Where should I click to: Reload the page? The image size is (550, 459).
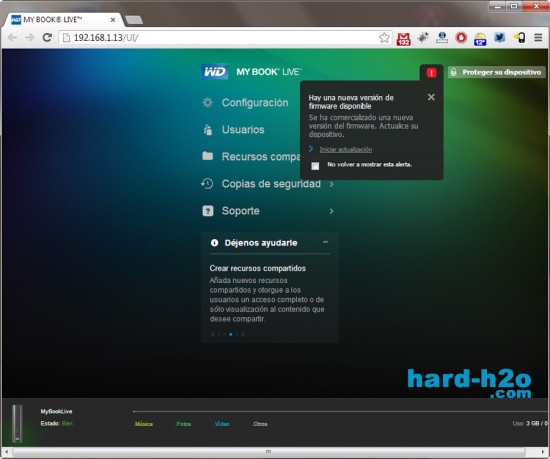[x=47, y=38]
